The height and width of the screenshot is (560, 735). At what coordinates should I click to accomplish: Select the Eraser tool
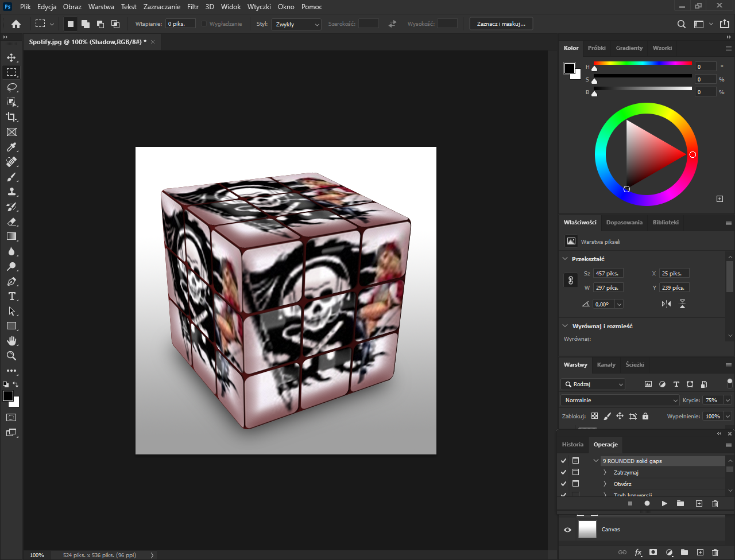[x=11, y=221]
